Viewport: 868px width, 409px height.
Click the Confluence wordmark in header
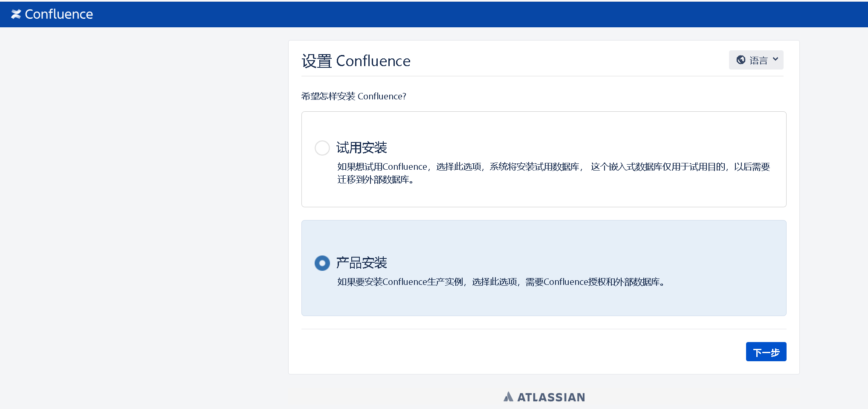point(59,14)
